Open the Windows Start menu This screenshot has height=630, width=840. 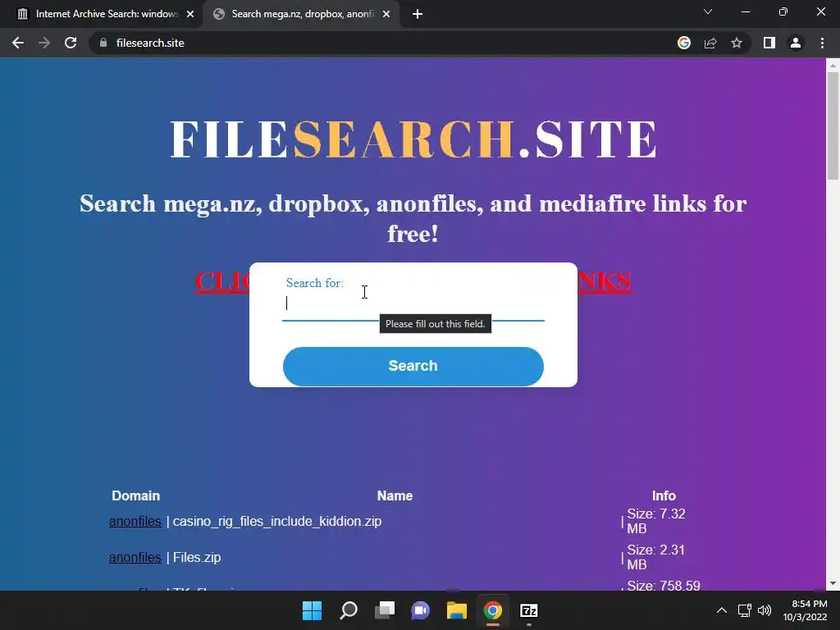(313, 610)
